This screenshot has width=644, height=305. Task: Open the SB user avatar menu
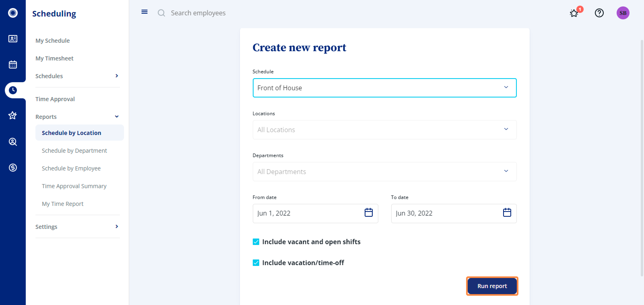pos(623,13)
